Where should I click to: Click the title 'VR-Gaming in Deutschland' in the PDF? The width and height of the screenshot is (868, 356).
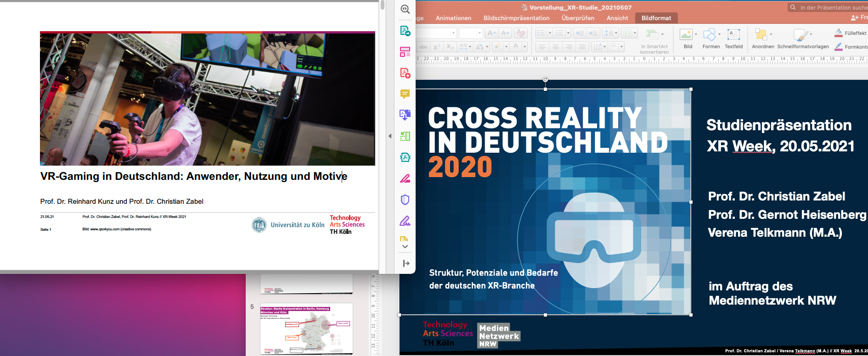coord(193,176)
